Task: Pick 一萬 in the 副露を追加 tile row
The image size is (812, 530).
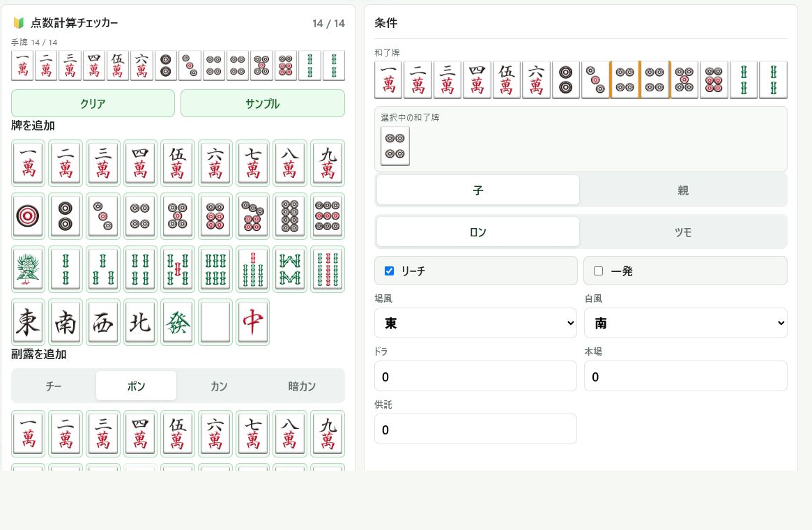Action: 28,434
